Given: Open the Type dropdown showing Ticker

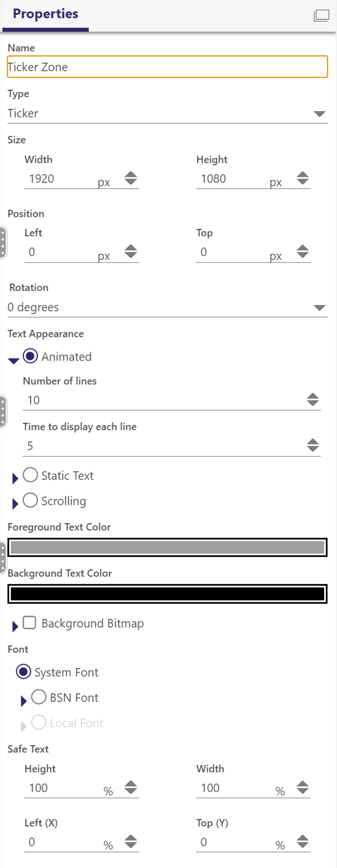Looking at the screenshot, I should tap(167, 113).
